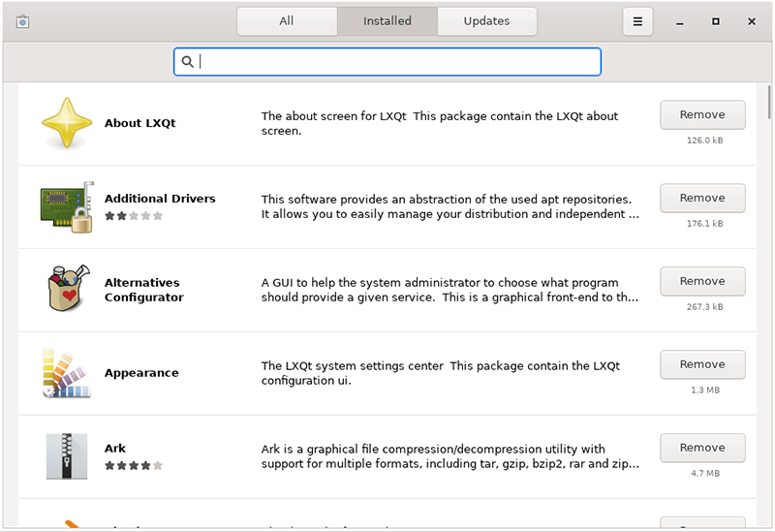Click the Ark zipper archive icon

click(67, 456)
